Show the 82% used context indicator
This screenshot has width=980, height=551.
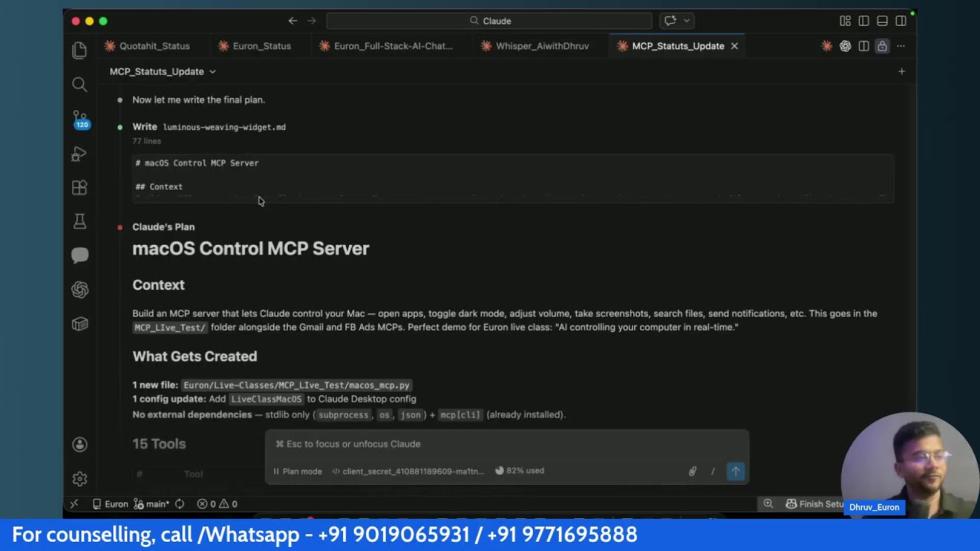pyautogui.click(x=520, y=471)
